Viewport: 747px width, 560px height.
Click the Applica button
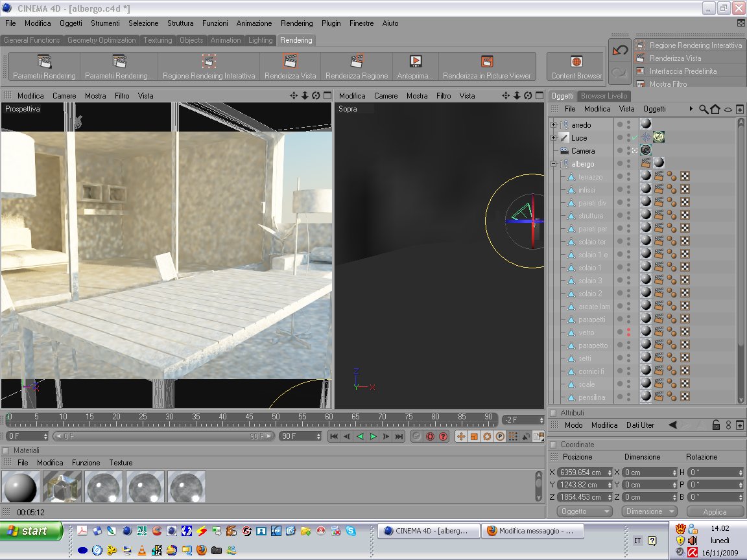[715, 511]
